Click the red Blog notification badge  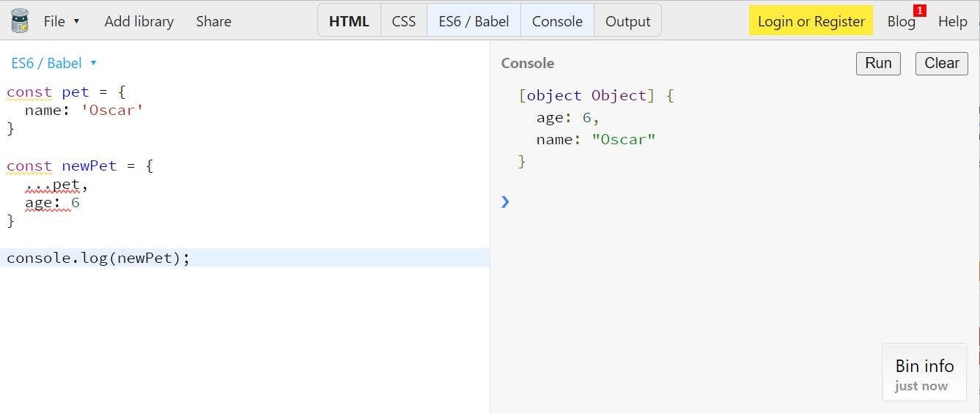[919, 10]
